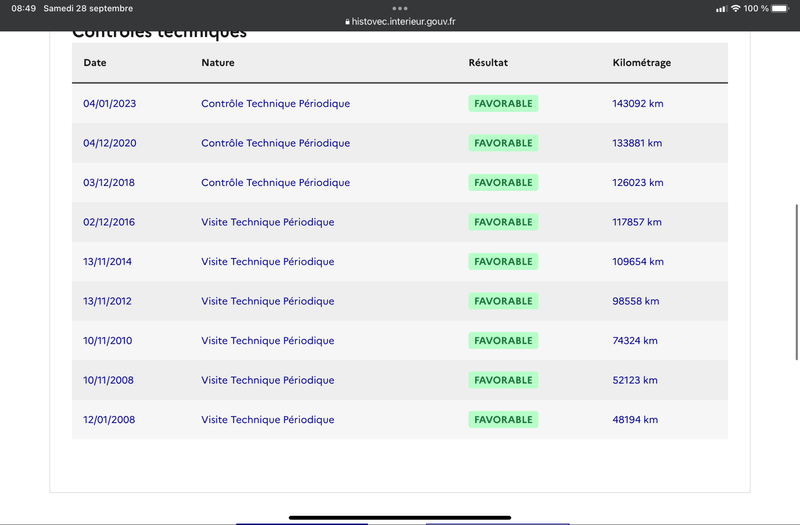Click Contrôle Technique Périodique in 04/01/2023 row
The image size is (800, 525).
click(x=276, y=104)
